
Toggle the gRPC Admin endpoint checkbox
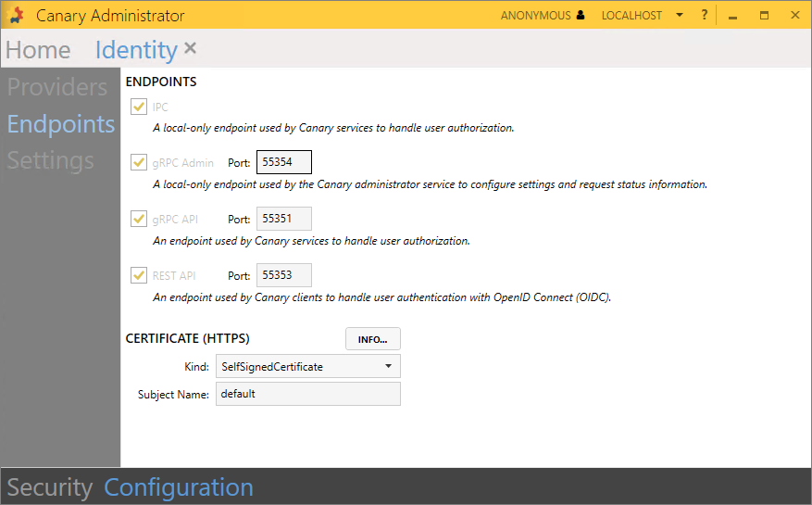140,162
